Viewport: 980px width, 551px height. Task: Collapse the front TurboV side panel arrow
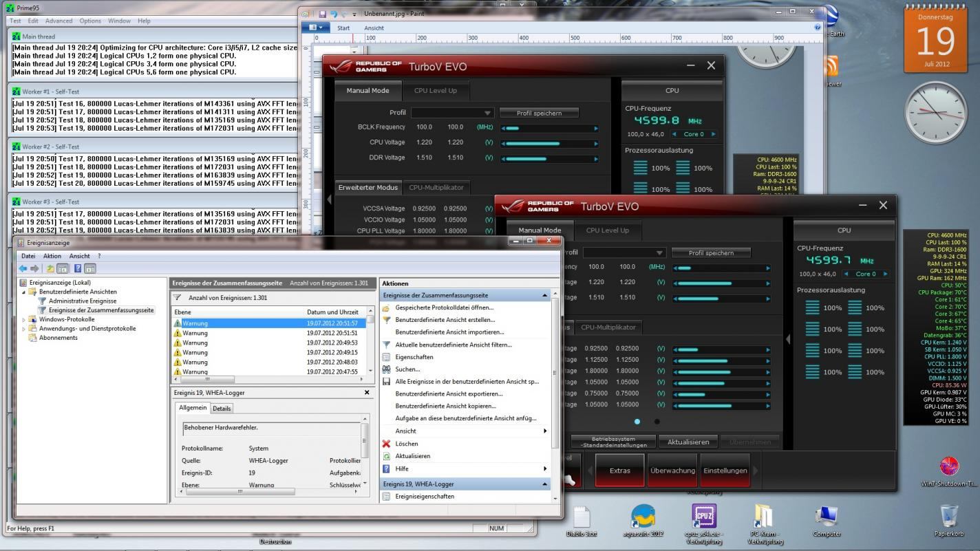(x=789, y=340)
